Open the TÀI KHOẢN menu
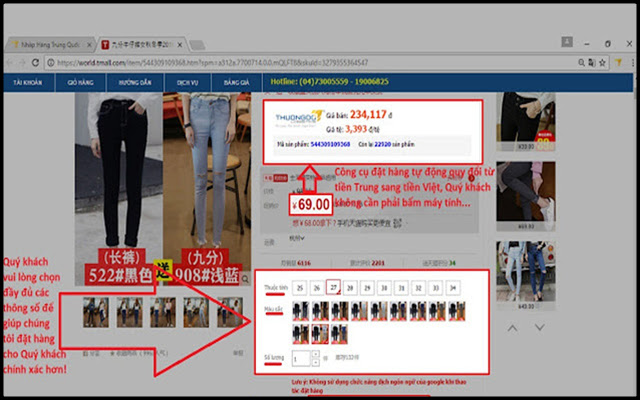 28,82
